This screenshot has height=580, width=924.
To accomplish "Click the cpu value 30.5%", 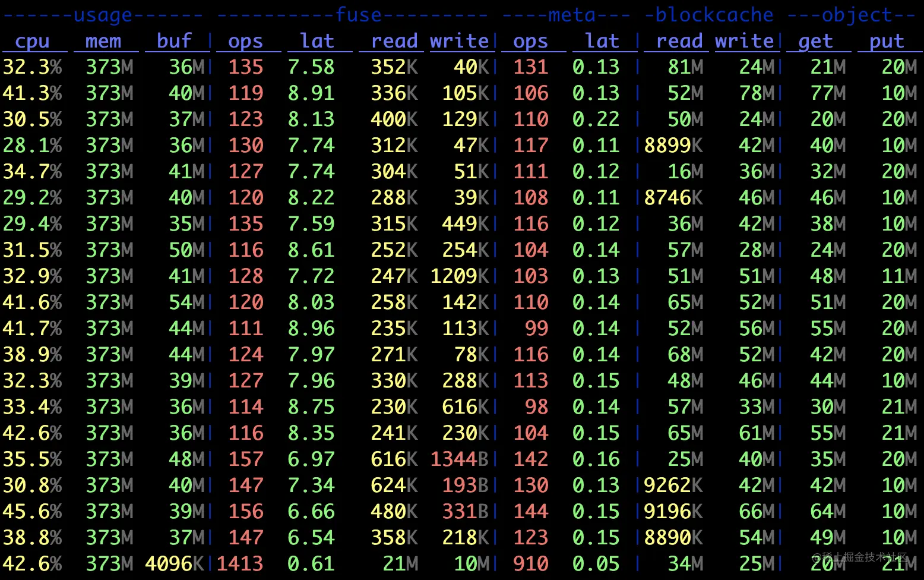I will [32, 119].
